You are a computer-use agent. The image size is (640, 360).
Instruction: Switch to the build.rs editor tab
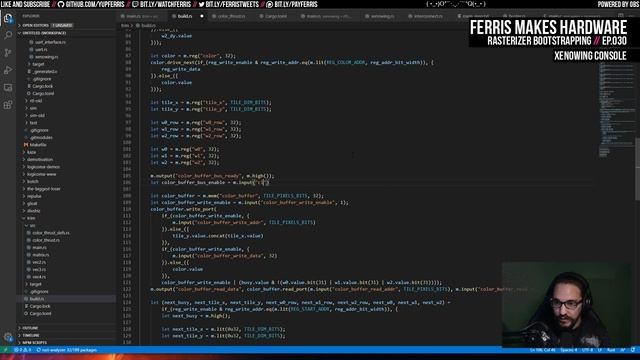coord(185,16)
